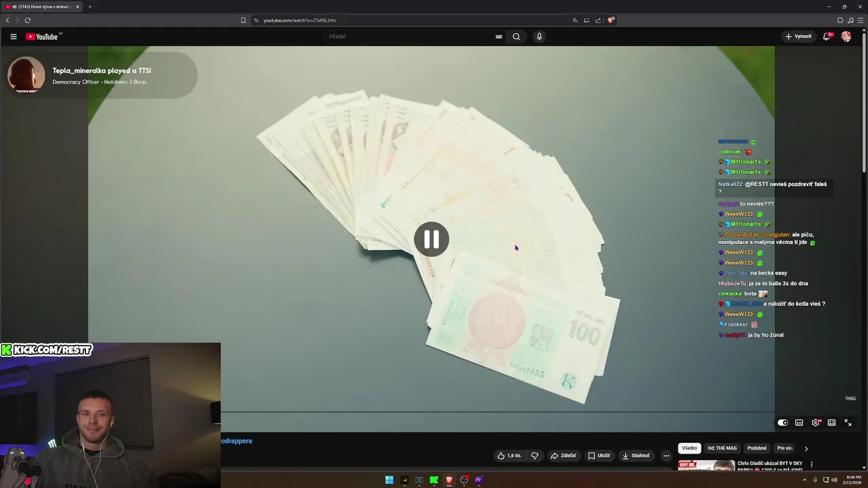Pause the video with the center button
The width and height of the screenshot is (868, 488).
[431, 239]
